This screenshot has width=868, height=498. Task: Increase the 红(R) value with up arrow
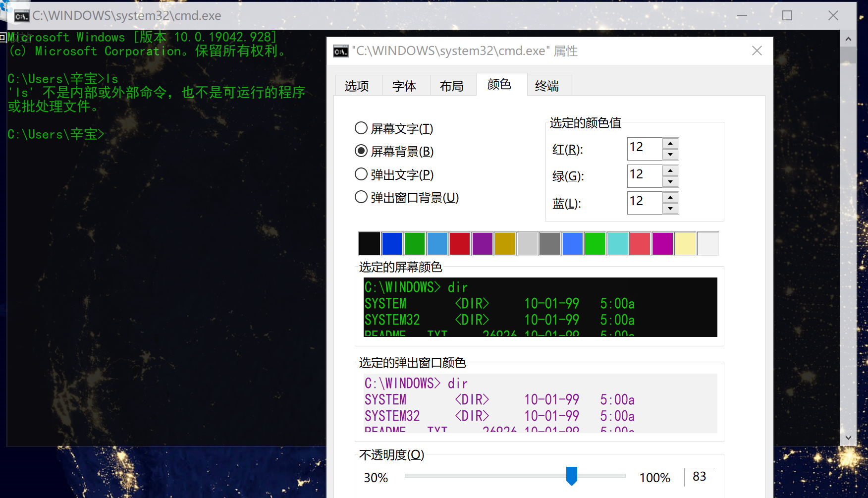[670, 143]
